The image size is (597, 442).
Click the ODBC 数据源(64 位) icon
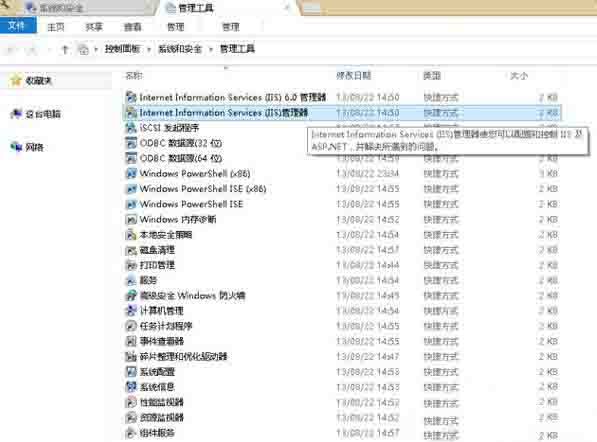pos(131,158)
